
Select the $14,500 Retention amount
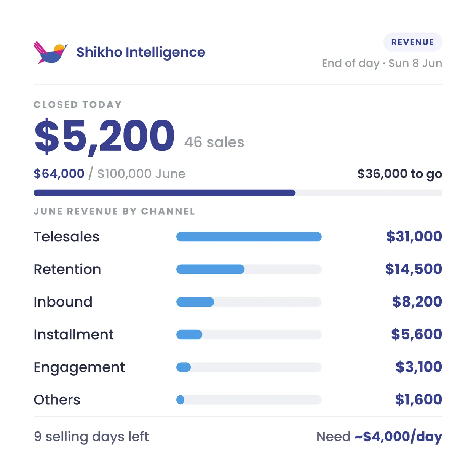[414, 269]
